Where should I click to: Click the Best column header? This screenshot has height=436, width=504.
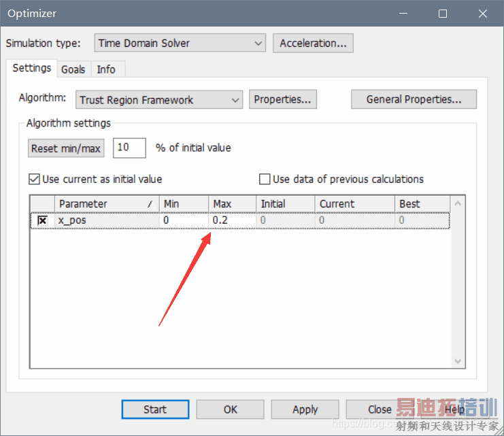pyautogui.click(x=422, y=204)
